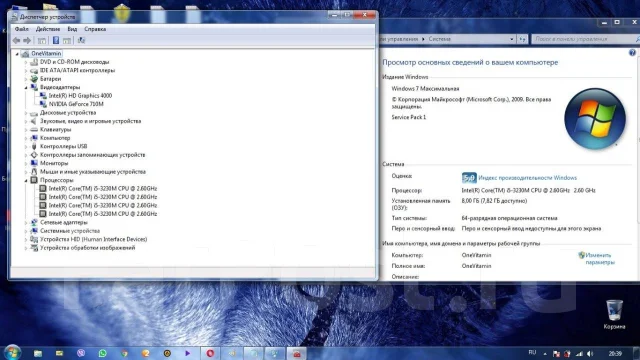Image resolution: width=640 pixels, height=360 pixels.
Task: Collapse the OneVitamin root node
Action: (x=17, y=54)
